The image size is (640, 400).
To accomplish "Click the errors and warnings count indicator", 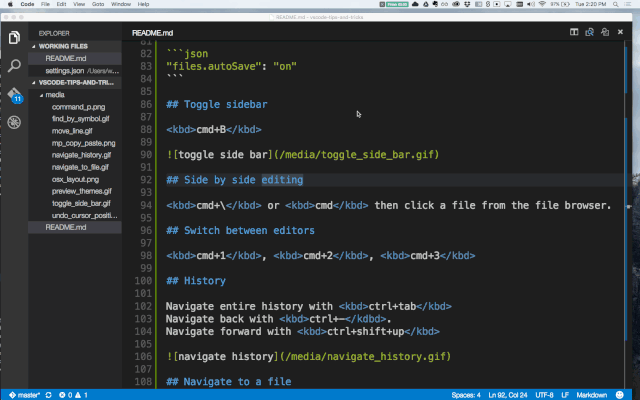I will (76, 394).
